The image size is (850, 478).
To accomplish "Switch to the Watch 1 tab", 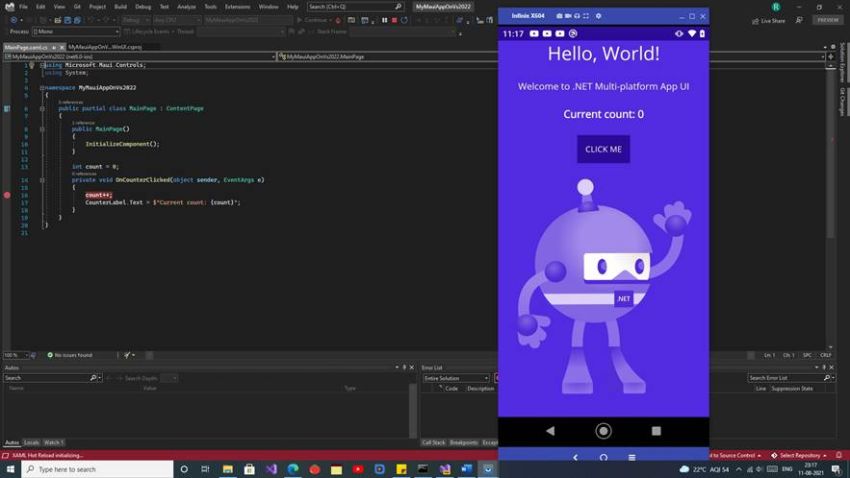I will [x=54, y=442].
